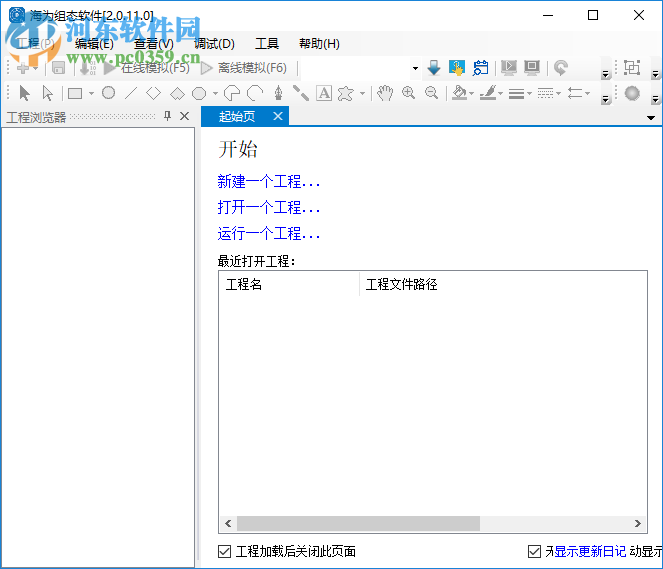Open the 工具 menu
Image resolution: width=663 pixels, height=569 pixels.
pos(267,44)
